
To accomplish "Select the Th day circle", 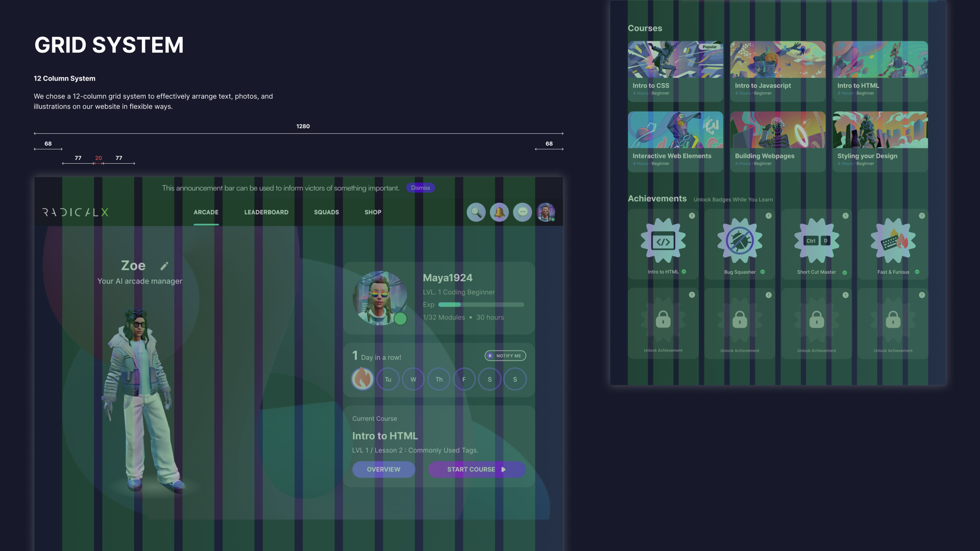I will 439,379.
